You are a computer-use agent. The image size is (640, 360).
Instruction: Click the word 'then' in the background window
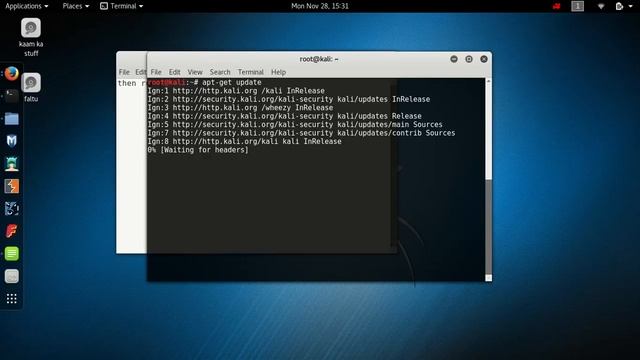(x=127, y=83)
